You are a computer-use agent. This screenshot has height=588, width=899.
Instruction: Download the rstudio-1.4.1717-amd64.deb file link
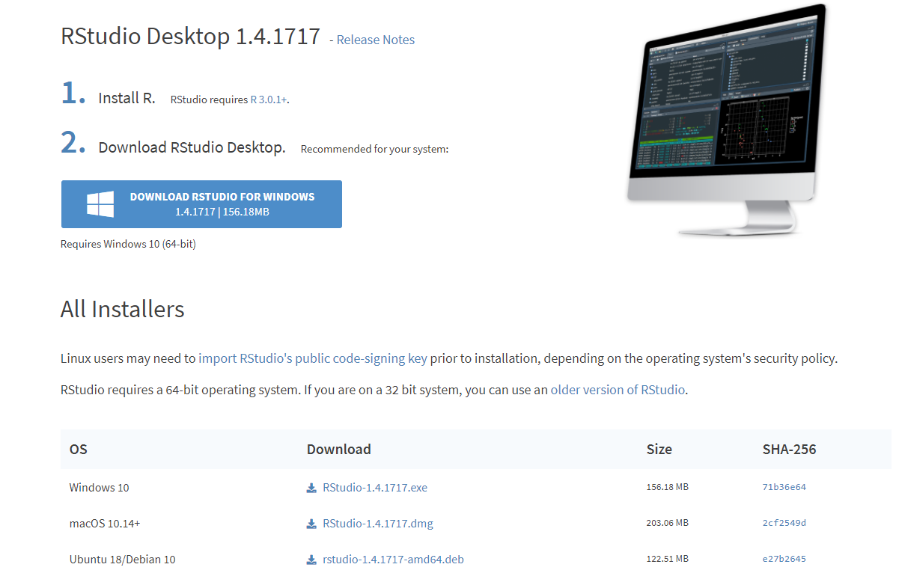coord(393,560)
